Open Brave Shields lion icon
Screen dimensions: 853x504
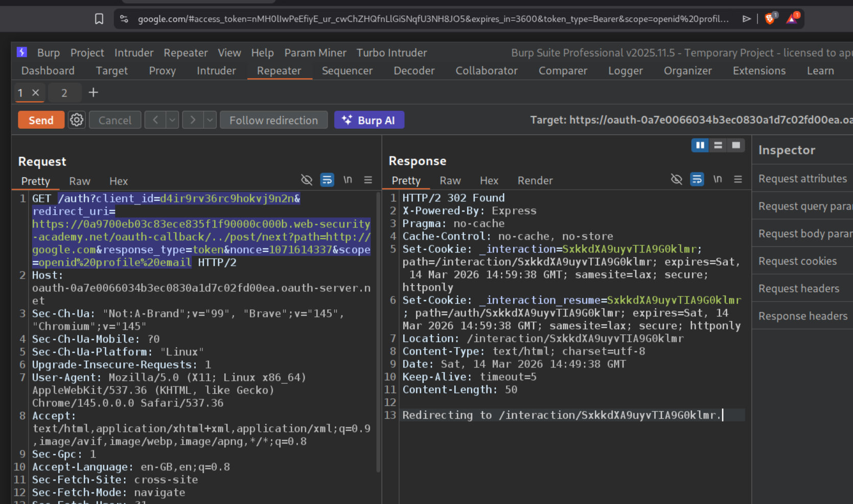(770, 19)
